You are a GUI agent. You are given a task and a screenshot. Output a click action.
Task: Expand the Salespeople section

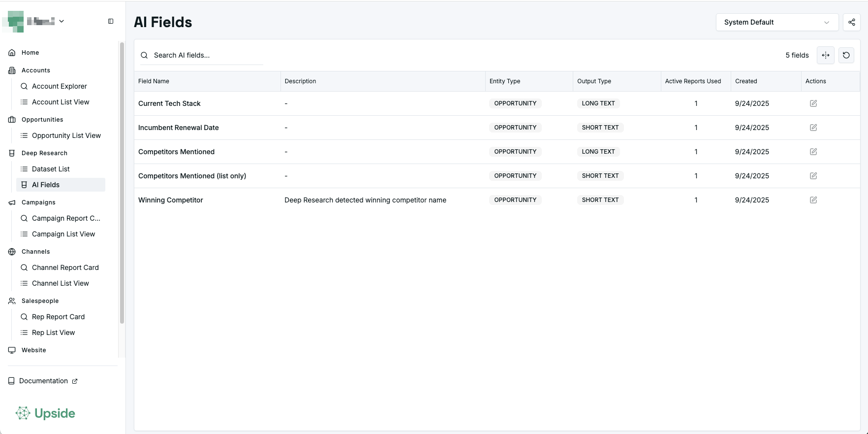pos(40,301)
